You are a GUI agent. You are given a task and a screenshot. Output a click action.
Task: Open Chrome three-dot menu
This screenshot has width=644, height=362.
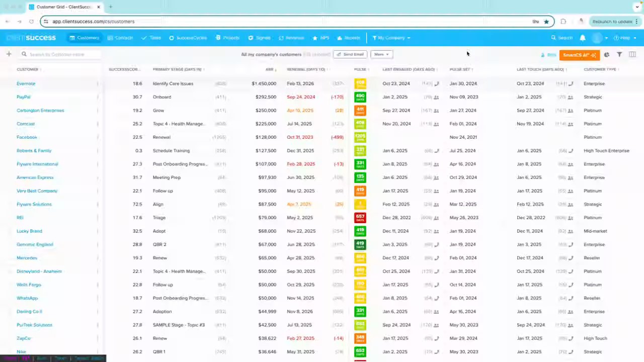(636, 22)
